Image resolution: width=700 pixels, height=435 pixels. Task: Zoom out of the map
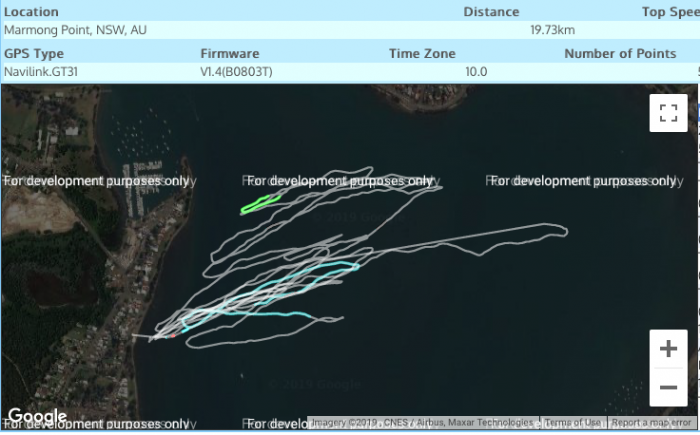(668, 387)
